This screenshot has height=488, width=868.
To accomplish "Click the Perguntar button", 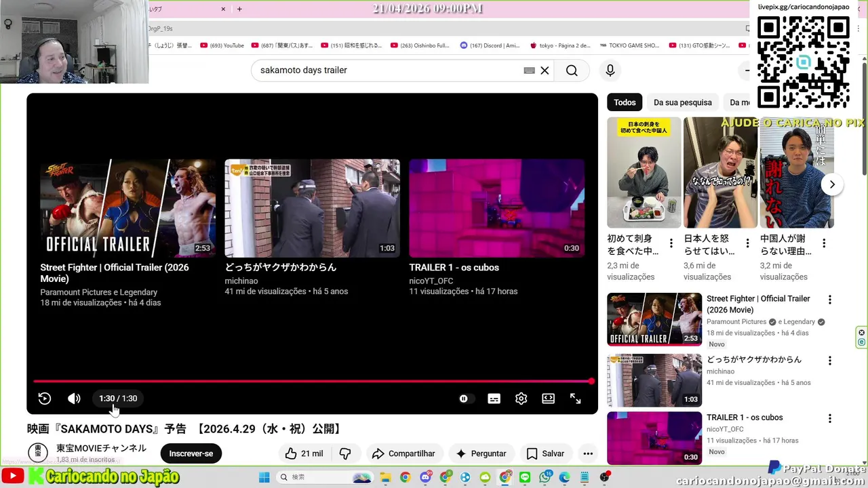I will pos(481,453).
